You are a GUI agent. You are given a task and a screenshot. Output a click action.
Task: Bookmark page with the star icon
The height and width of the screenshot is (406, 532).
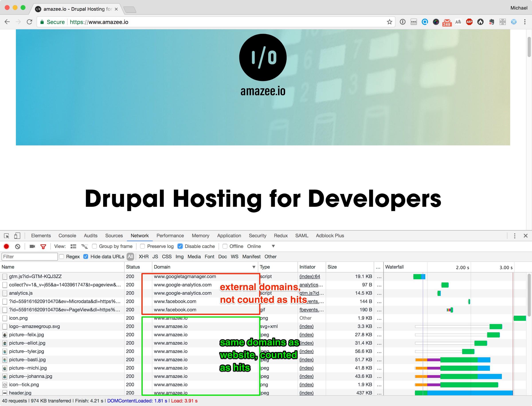389,22
